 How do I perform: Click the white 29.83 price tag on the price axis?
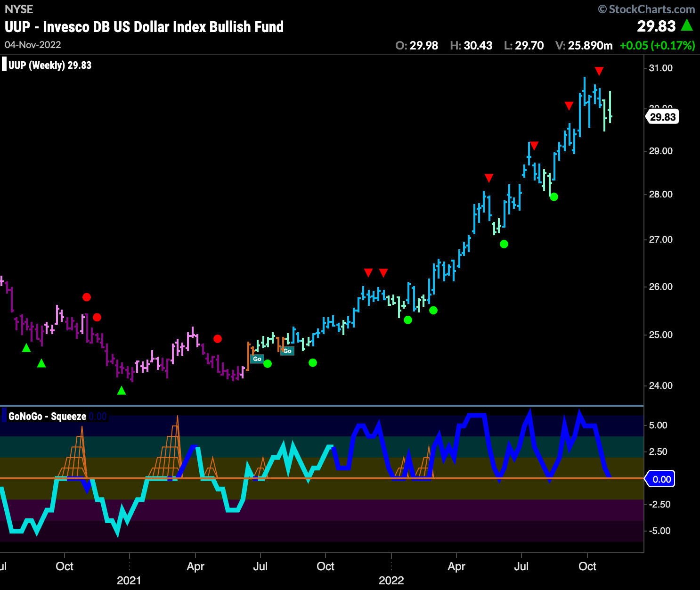click(661, 117)
